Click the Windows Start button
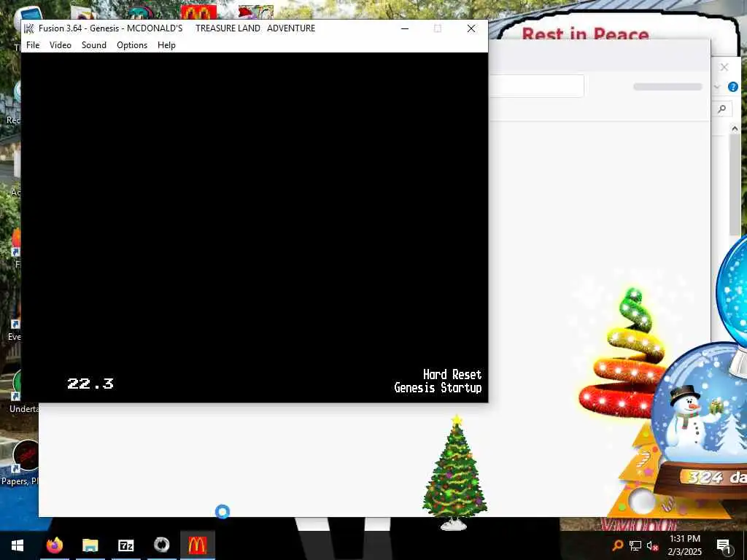The image size is (747, 560). click(18, 545)
